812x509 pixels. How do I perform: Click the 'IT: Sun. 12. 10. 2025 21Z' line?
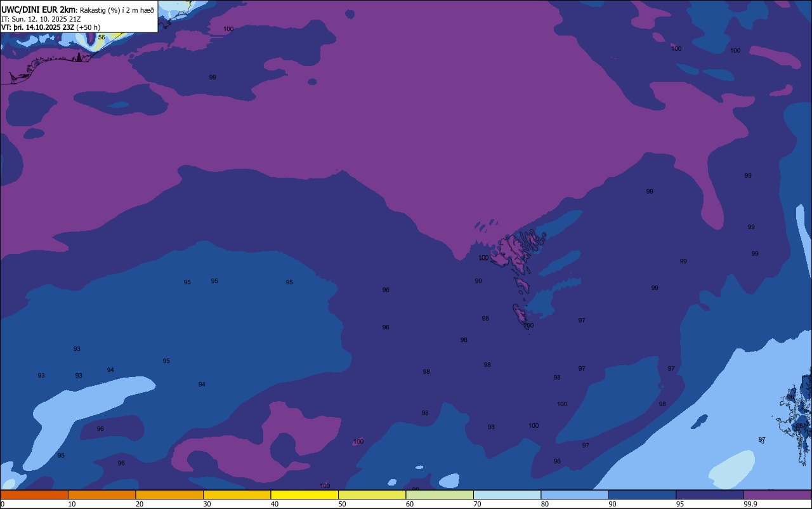(x=41, y=19)
